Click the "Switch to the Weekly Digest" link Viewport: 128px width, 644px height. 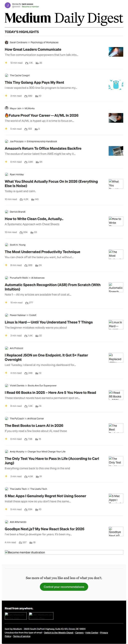[59, 633]
